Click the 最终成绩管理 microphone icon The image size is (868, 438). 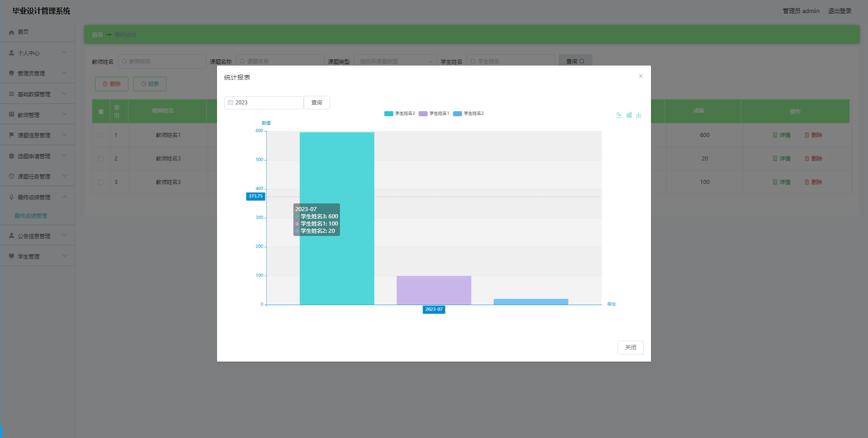(x=11, y=197)
